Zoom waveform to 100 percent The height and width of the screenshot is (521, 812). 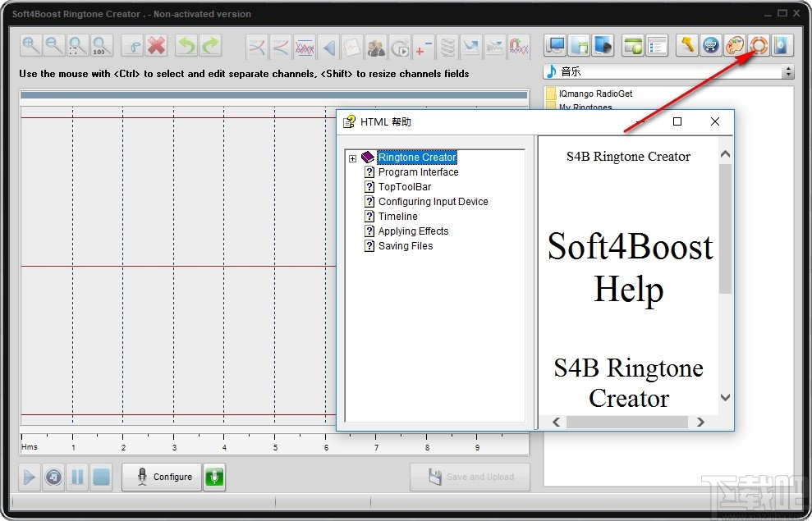[x=101, y=45]
